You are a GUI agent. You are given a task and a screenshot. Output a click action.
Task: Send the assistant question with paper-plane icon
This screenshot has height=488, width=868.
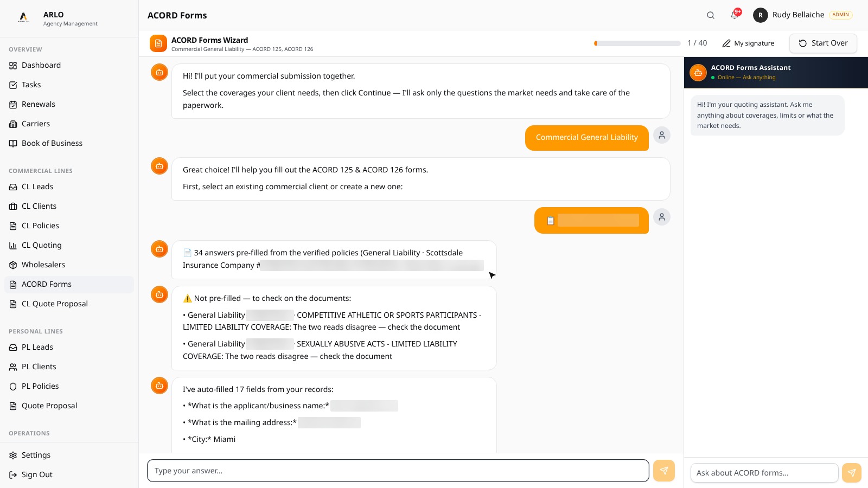coord(852,473)
